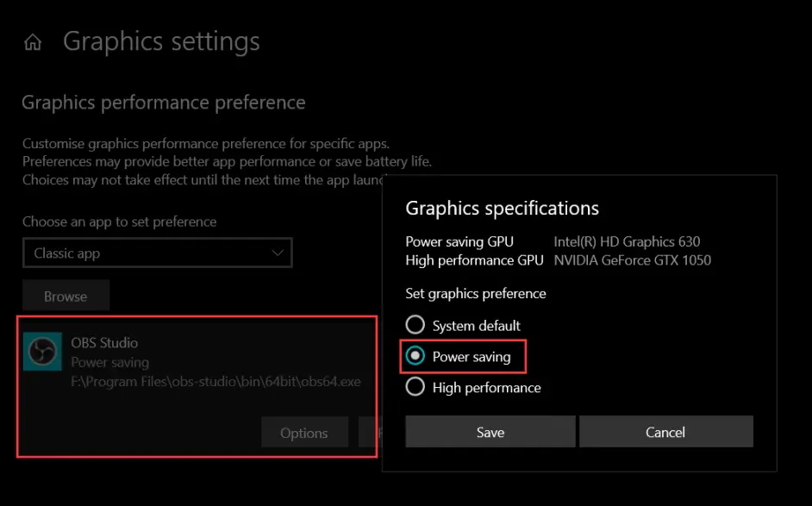Click the System default label text

pos(477,326)
